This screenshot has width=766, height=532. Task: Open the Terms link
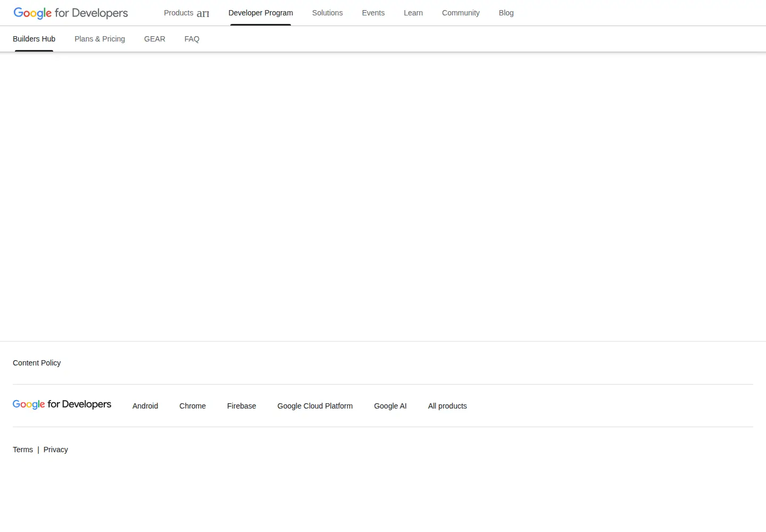23,450
